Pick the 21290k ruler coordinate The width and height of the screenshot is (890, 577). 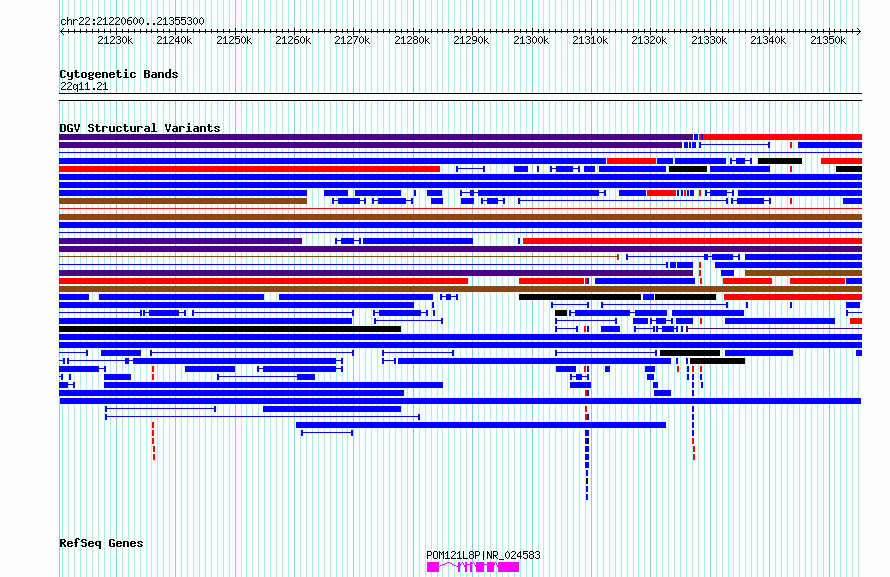pyautogui.click(x=471, y=40)
